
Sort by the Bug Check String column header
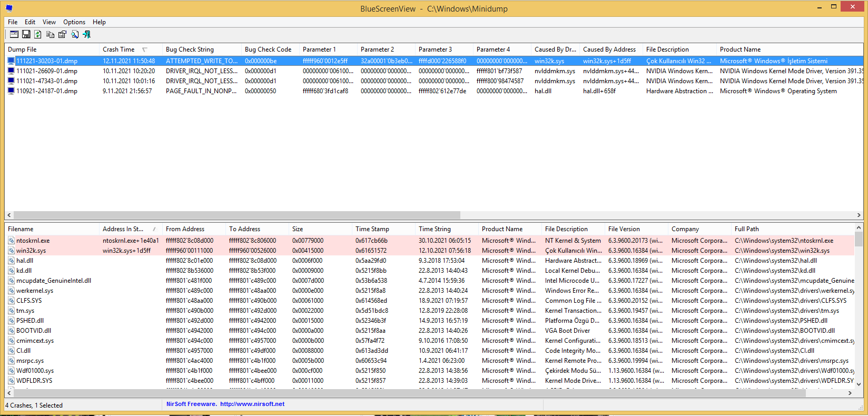click(202, 49)
